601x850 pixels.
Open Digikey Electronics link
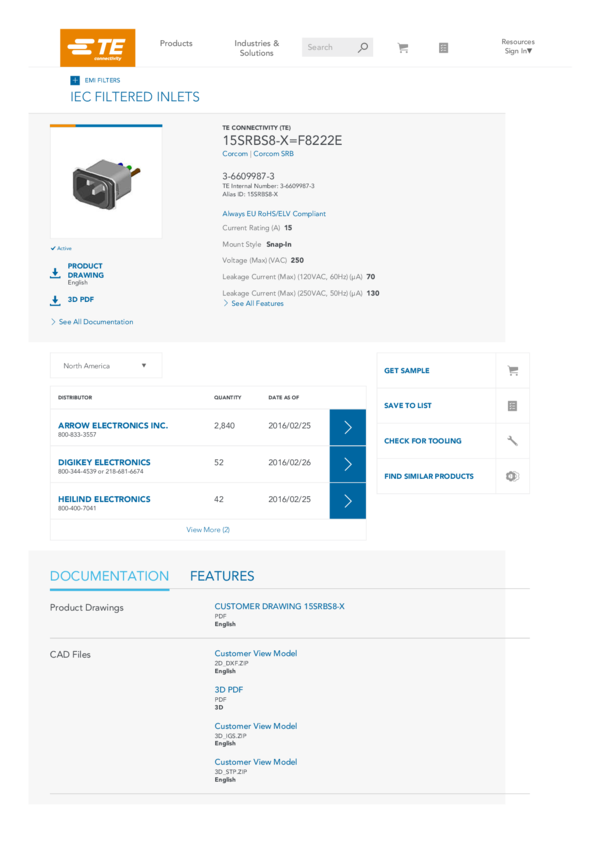pos(104,462)
